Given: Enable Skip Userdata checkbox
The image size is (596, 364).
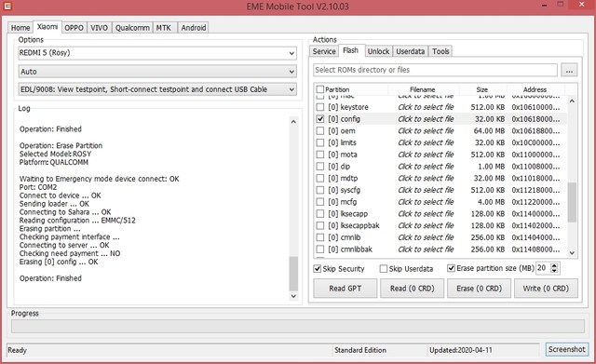Looking at the screenshot, I should pos(384,269).
